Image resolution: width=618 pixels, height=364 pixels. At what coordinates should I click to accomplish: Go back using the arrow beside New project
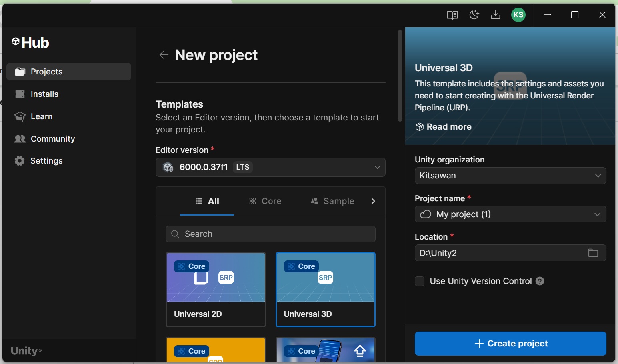(x=164, y=55)
